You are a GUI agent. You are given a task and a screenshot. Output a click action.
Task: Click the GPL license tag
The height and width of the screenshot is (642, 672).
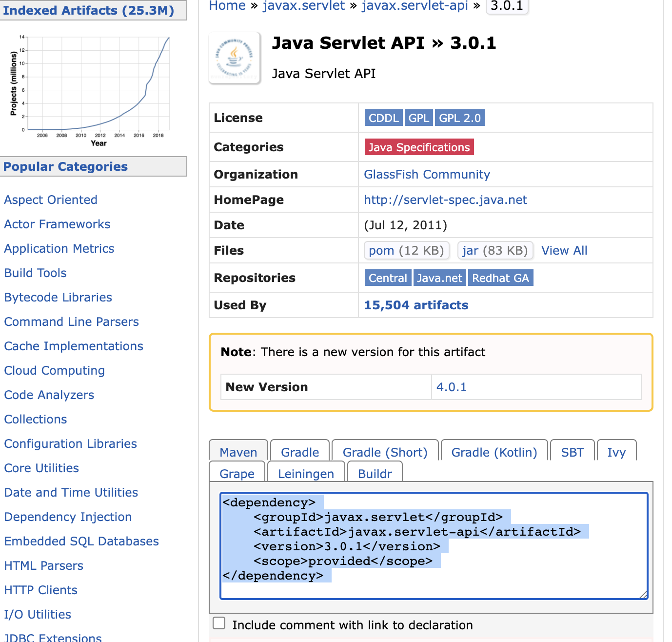[x=418, y=118]
